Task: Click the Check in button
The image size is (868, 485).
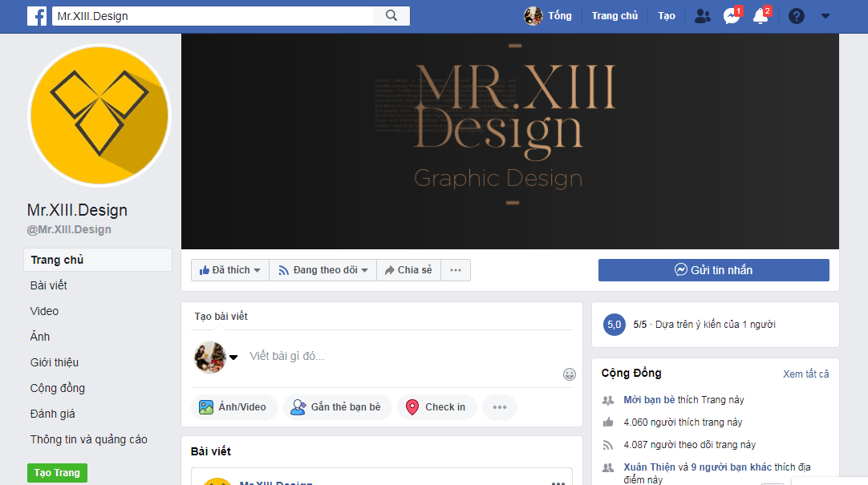Action: coord(436,407)
